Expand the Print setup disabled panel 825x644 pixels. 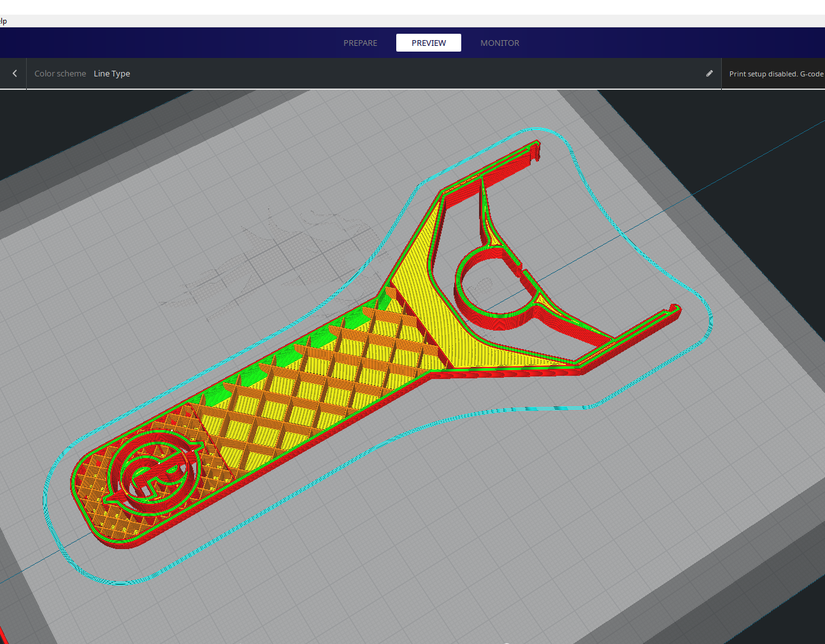point(775,74)
